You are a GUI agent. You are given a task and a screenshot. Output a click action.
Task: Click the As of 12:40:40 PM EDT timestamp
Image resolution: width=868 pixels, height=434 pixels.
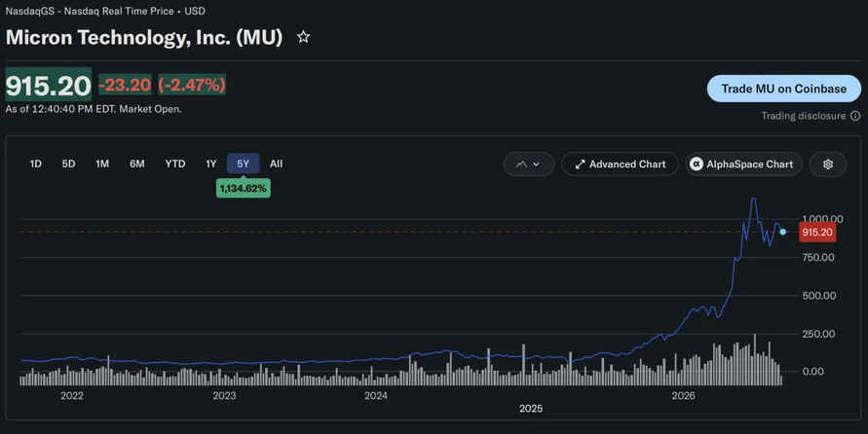pyautogui.click(x=94, y=109)
